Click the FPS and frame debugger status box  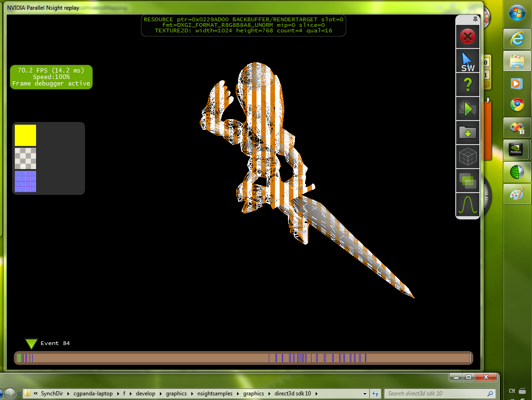(x=51, y=77)
